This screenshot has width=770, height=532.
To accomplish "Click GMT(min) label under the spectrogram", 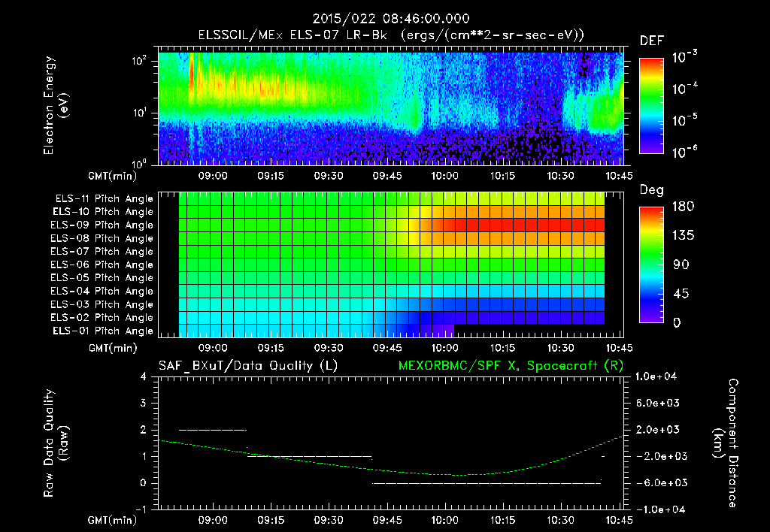I will click(112, 176).
